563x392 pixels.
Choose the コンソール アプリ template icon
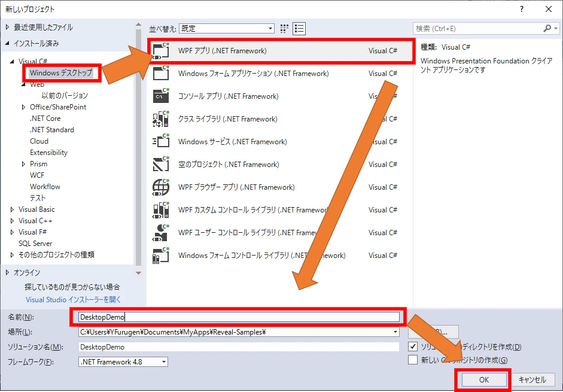(161, 96)
